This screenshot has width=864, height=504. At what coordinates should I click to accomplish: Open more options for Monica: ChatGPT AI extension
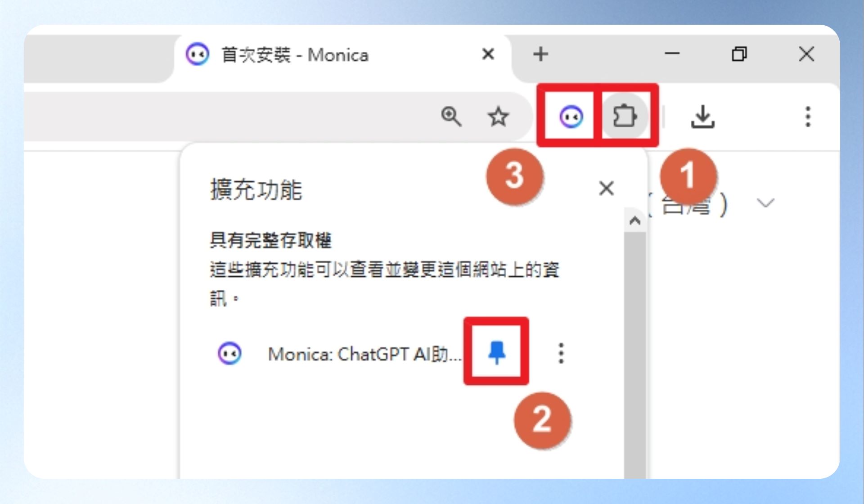click(561, 353)
